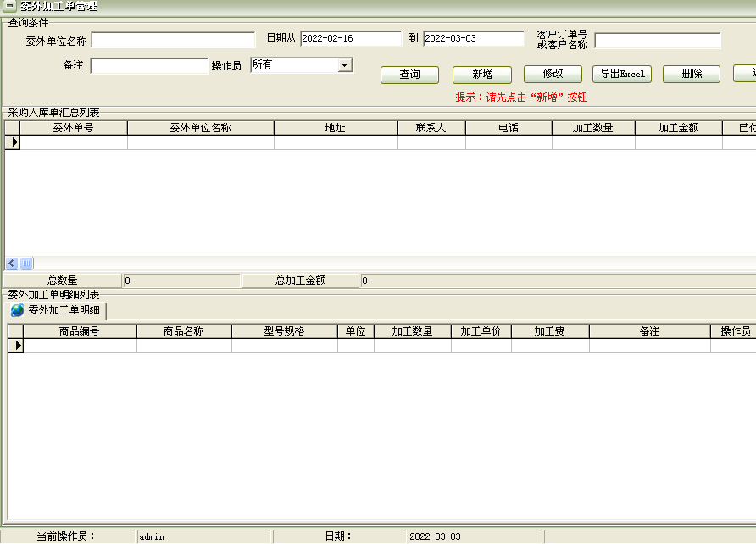Screen dimensions: 756x544
Task: Click the 删除 button
Action: [x=692, y=75]
